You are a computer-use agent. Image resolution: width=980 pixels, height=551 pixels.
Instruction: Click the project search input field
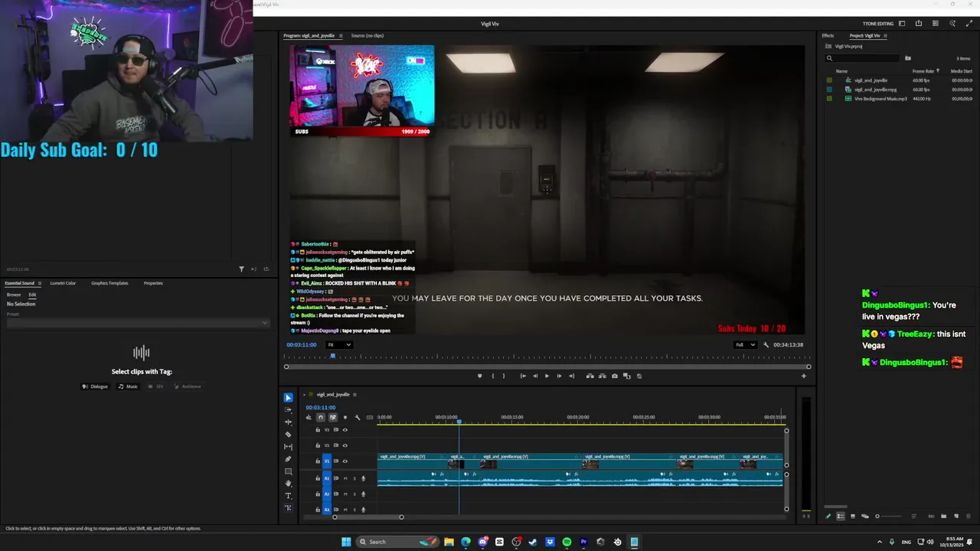pyautogui.click(x=863, y=58)
